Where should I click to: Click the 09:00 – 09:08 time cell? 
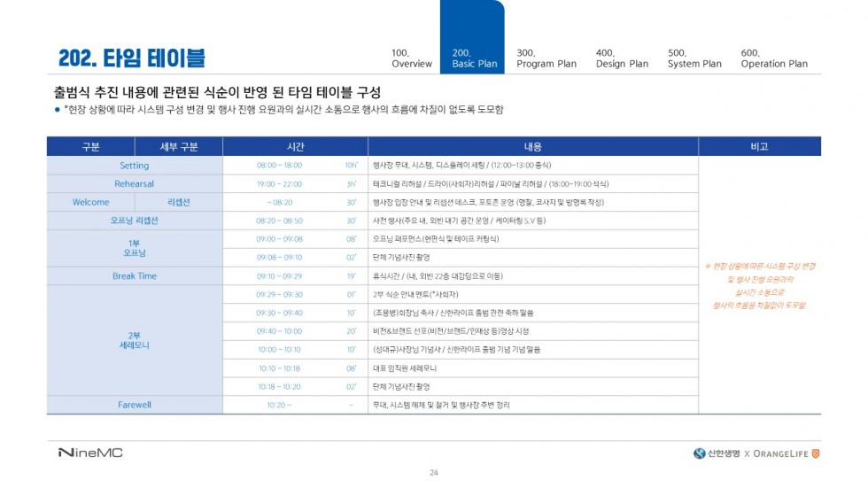coord(280,239)
